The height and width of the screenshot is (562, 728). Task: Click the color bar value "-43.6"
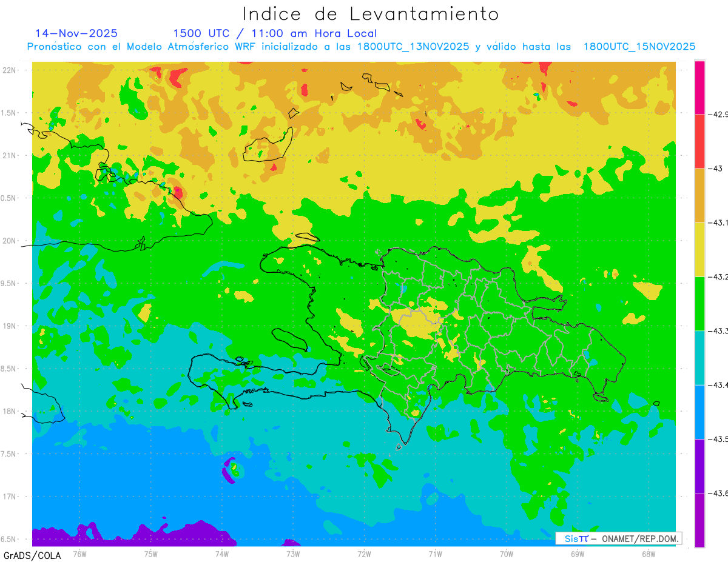718,493
